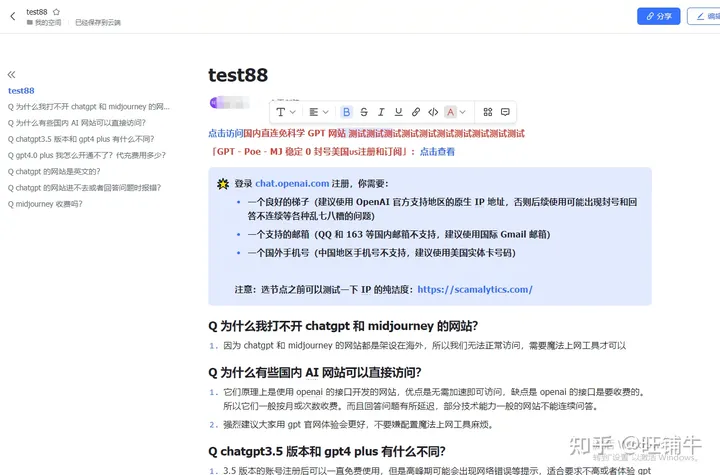Jump to outline item 为什么我打不开 chatgpt
Screen dimensions: 720x475
point(89,107)
